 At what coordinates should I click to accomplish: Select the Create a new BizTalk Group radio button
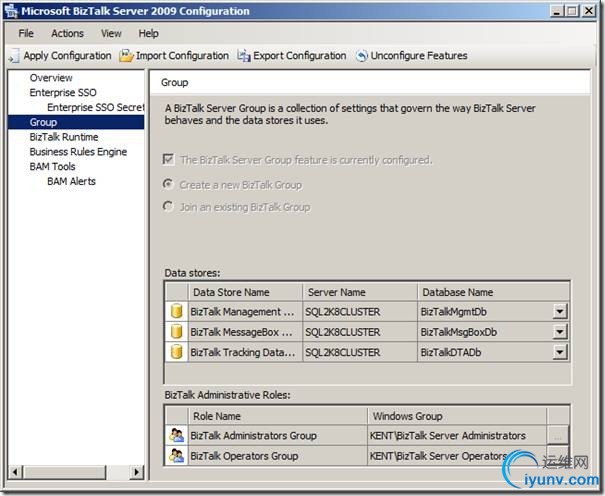(168, 184)
